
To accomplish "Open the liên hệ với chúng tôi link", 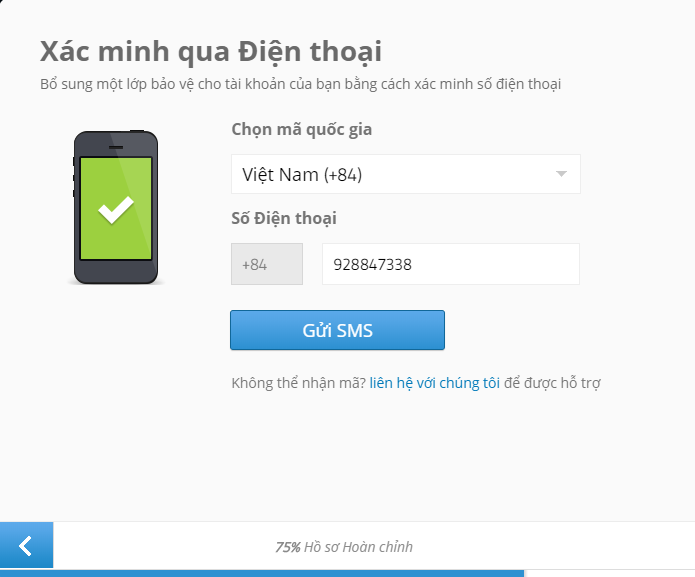I will 435,383.
